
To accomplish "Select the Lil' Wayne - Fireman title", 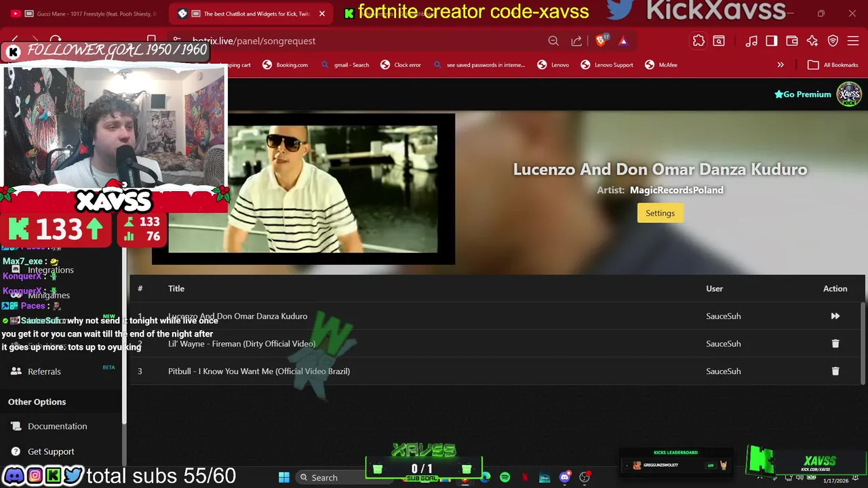I will (x=241, y=344).
